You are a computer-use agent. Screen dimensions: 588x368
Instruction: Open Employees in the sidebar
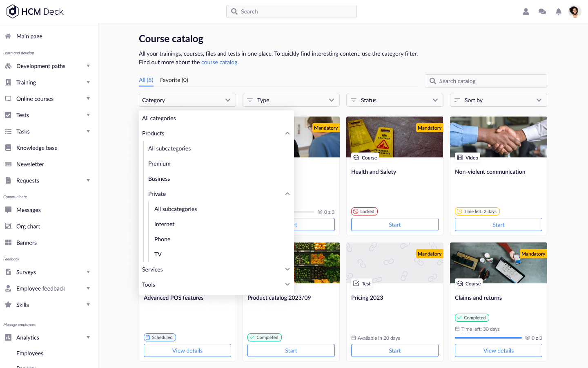(x=30, y=353)
